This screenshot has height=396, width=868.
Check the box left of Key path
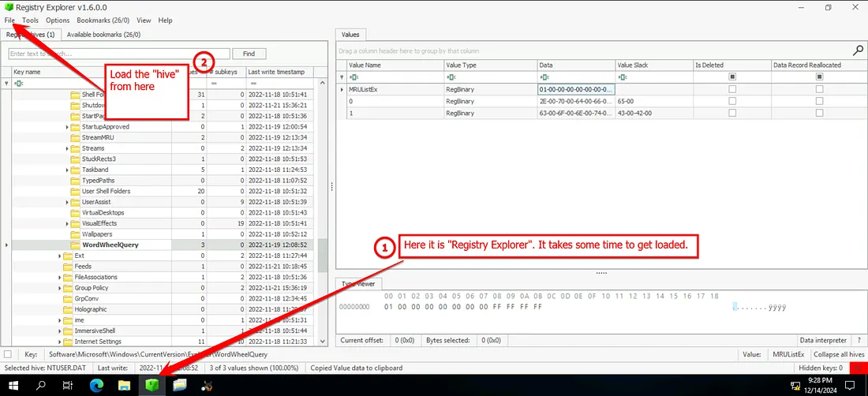8,355
